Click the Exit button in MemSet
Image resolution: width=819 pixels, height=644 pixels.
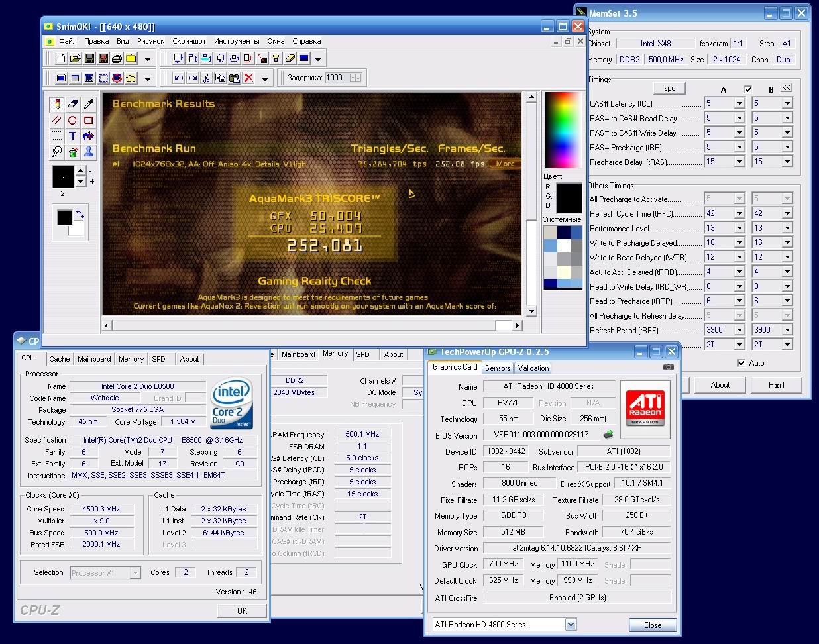click(776, 385)
